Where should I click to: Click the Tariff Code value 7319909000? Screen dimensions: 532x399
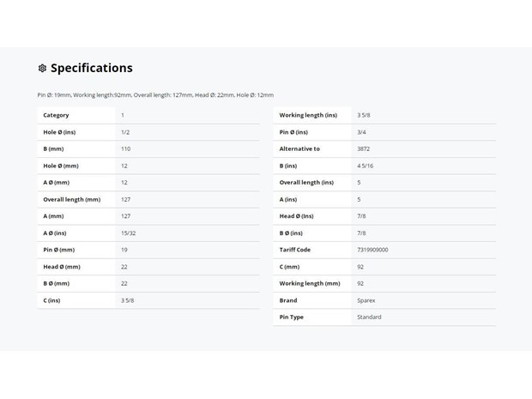[372, 250]
